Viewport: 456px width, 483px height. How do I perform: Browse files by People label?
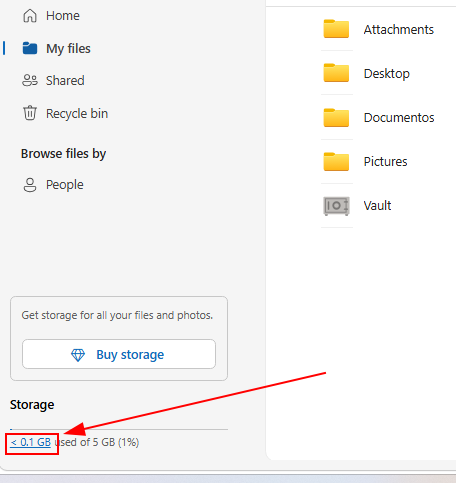[x=65, y=185]
